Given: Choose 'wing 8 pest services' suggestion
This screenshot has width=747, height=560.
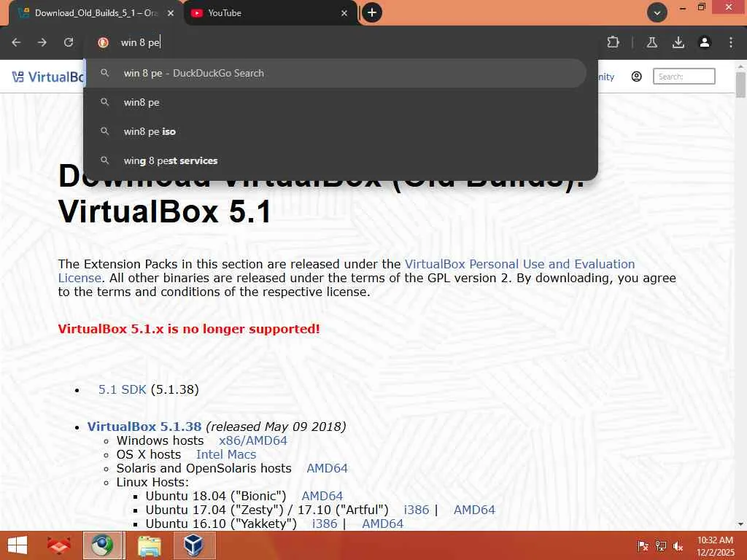Looking at the screenshot, I should pos(336,160).
